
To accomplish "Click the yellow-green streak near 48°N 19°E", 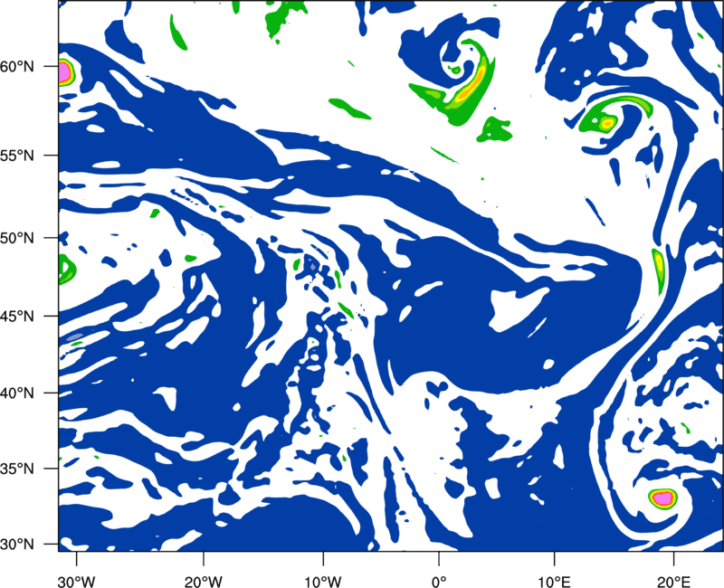I will click(659, 270).
